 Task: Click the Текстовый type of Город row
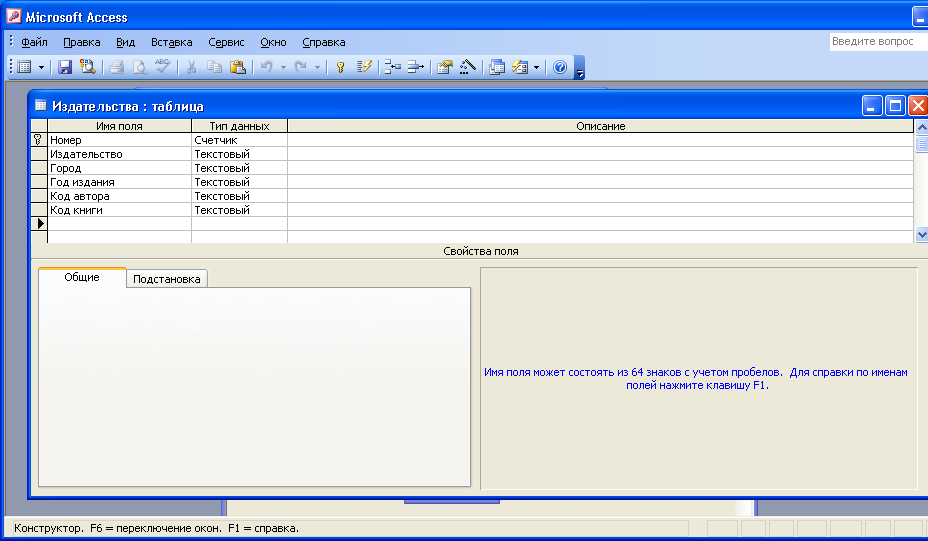pyautogui.click(x=239, y=168)
